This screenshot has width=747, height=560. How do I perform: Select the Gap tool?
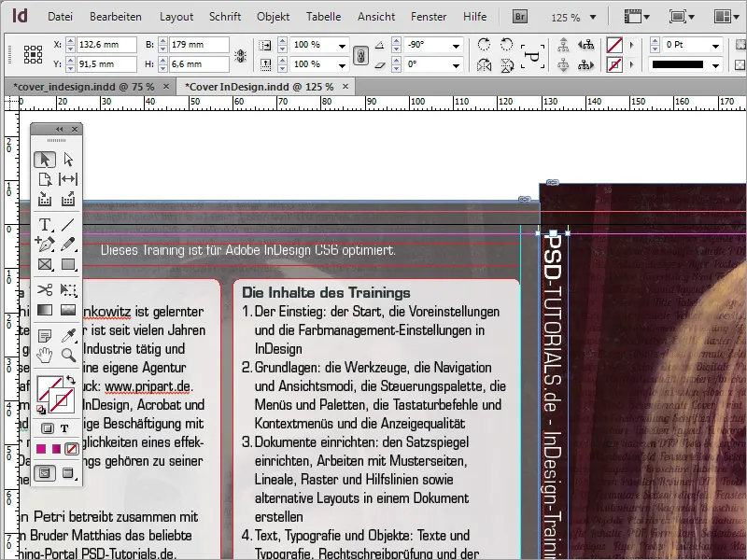[68, 179]
